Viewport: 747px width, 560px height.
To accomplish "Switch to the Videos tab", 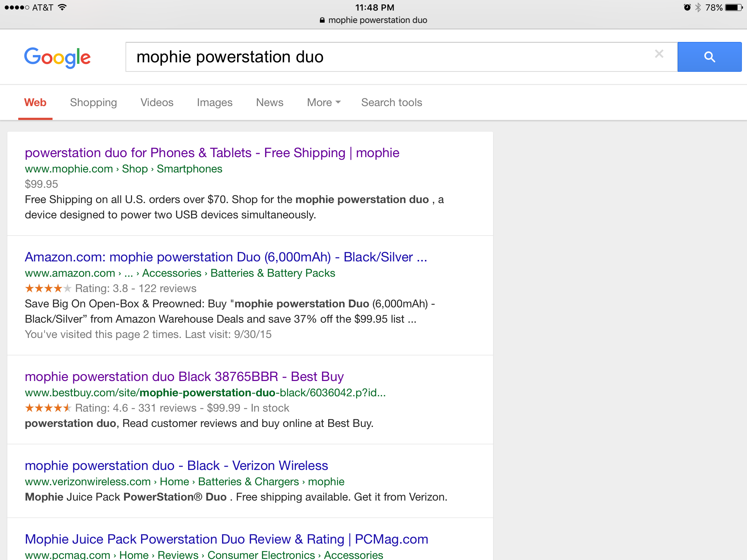I will [x=157, y=102].
